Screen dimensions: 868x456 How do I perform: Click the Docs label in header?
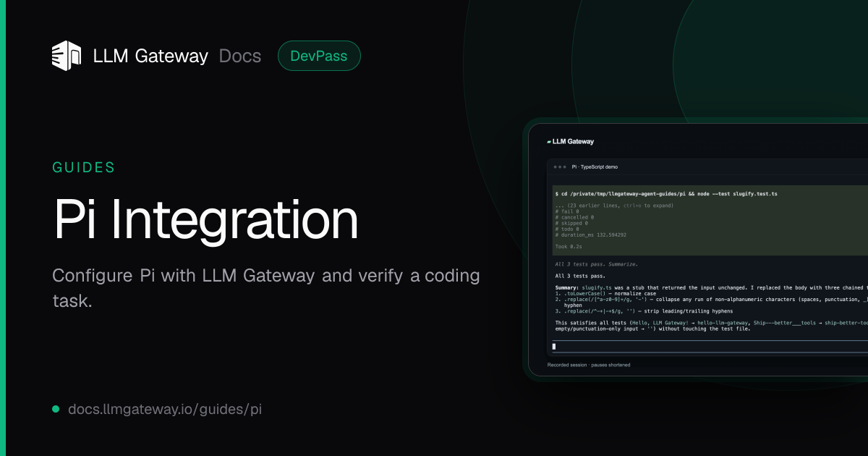[240, 56]
